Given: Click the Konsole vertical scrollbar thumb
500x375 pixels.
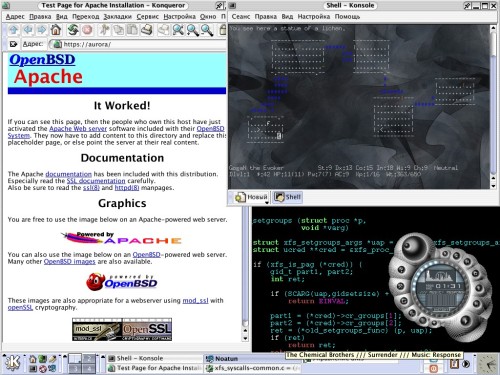Looking at the screenshot, I should pos(493,45).
